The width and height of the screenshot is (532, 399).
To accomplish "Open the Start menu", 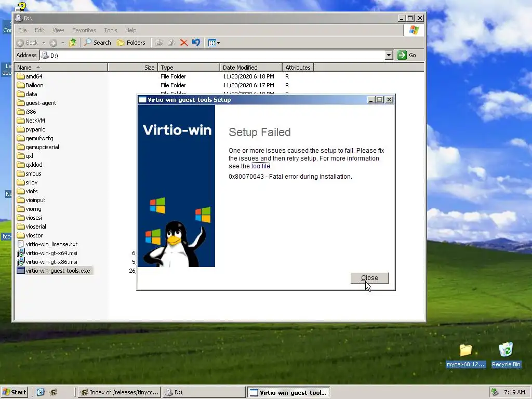I will click(14, 392).
